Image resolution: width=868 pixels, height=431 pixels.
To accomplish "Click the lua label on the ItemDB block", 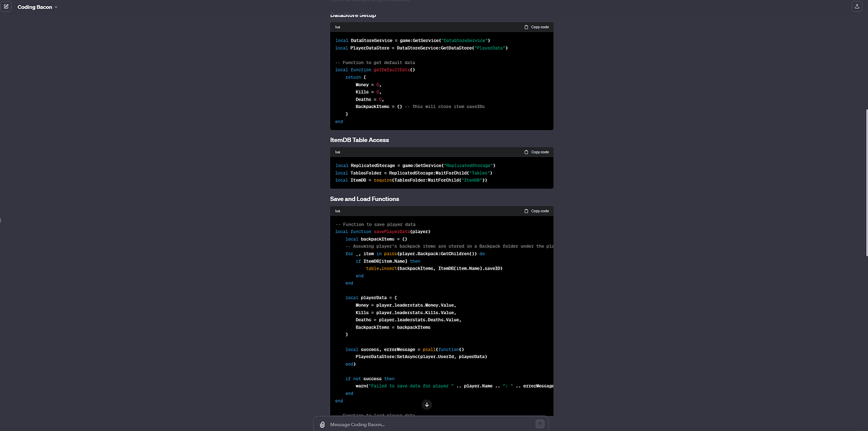I will tap(337, 152).
